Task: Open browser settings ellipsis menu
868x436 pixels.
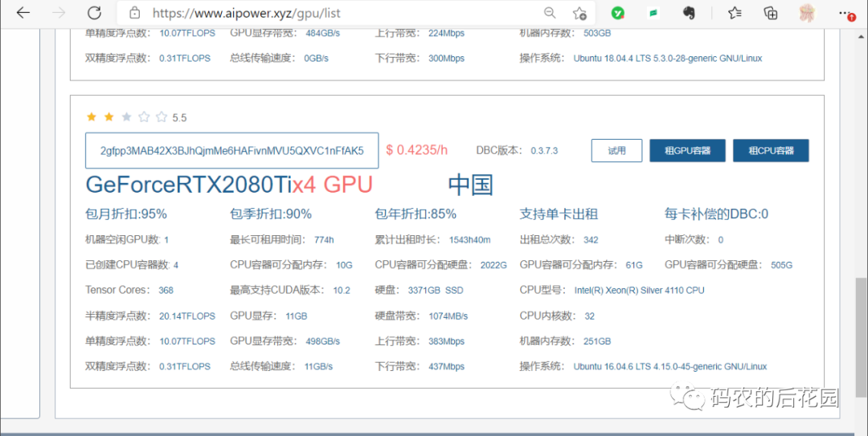Action: (847, 13)
